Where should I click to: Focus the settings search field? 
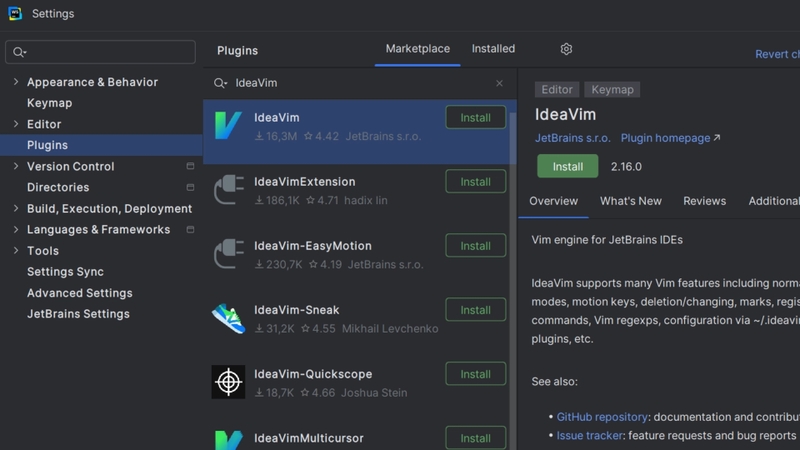[101, 52]
